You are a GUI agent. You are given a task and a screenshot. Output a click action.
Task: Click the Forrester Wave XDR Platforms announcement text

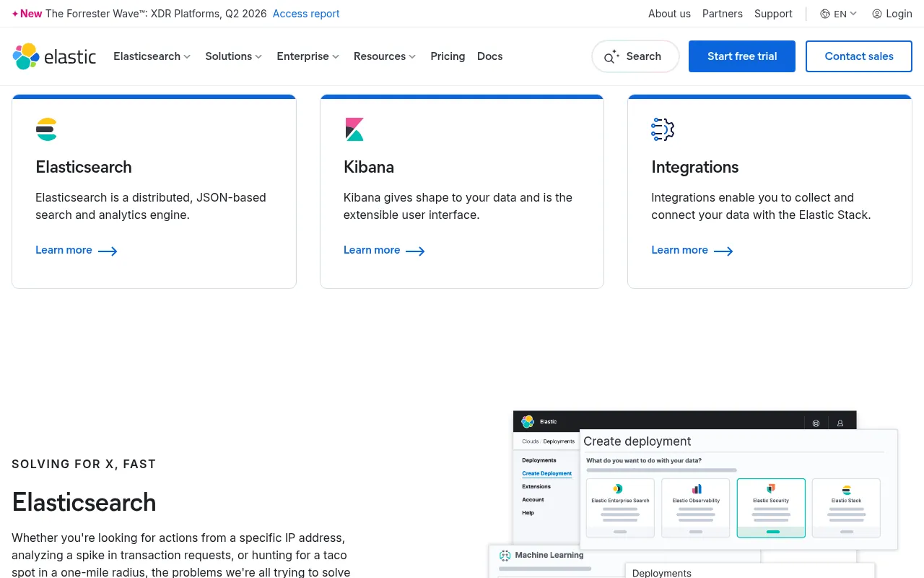click(x=156, y=14)
